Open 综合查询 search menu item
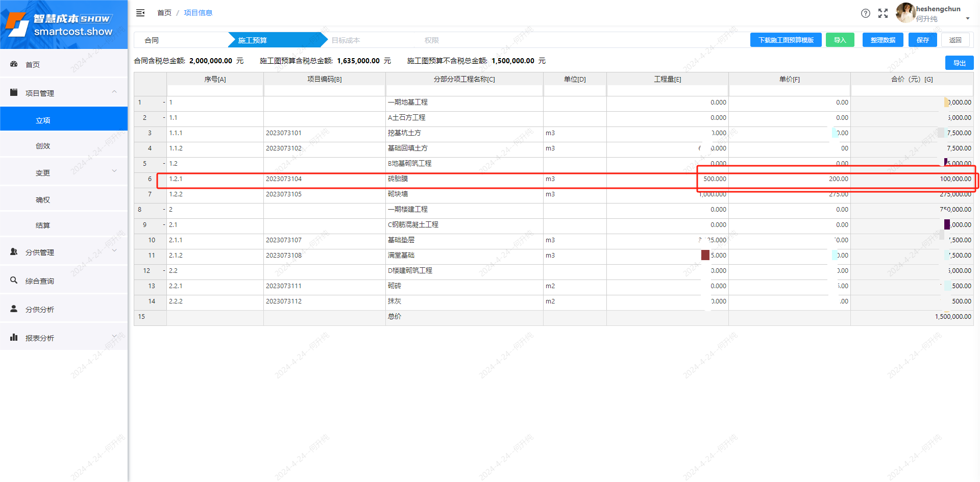 click(x=40, y=281)
